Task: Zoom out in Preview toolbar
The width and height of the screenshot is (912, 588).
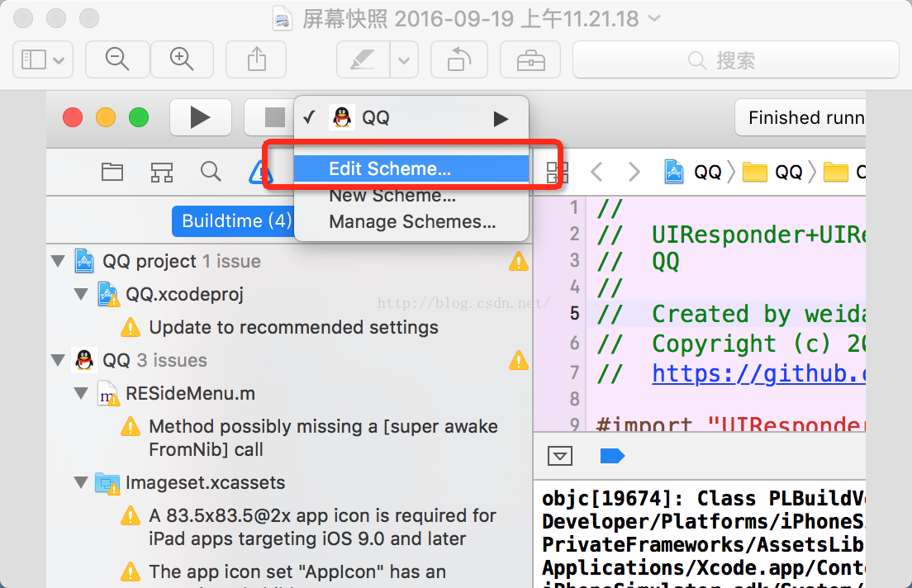Action: (x=117, y=59)
